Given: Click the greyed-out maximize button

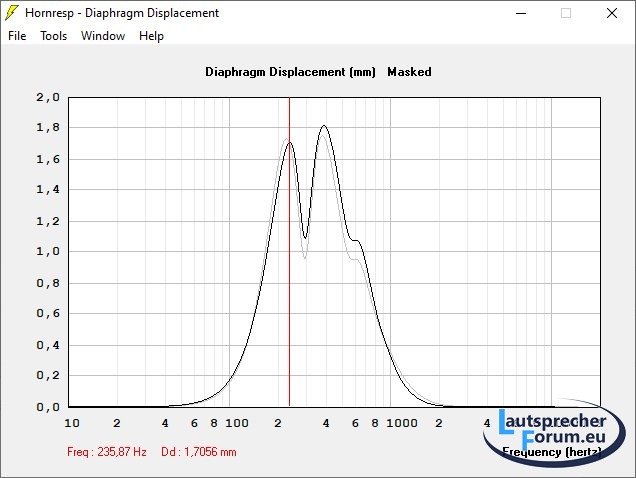Looking at the screenshot, I should pos(566,13).
